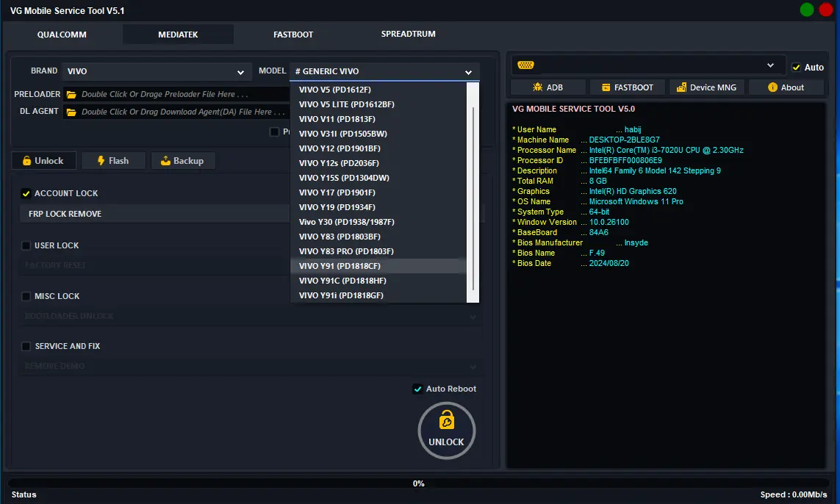Select the MEDIATEK tab
The image size is (840, 504).
coord(178,35)
